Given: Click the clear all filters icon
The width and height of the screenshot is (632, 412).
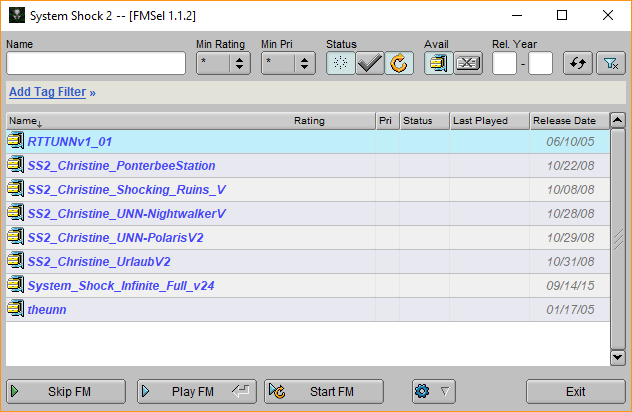Looking at the screenshot, I should 609,63.
